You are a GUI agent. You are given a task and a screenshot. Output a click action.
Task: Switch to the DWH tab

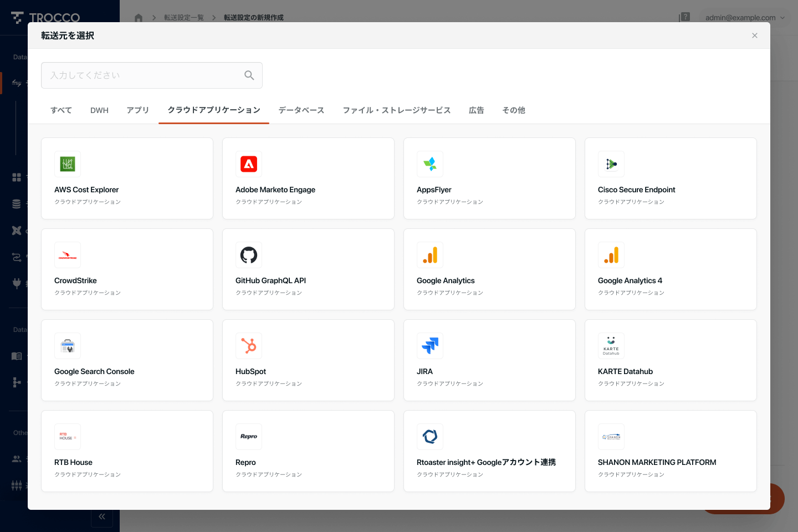(99, 110)
